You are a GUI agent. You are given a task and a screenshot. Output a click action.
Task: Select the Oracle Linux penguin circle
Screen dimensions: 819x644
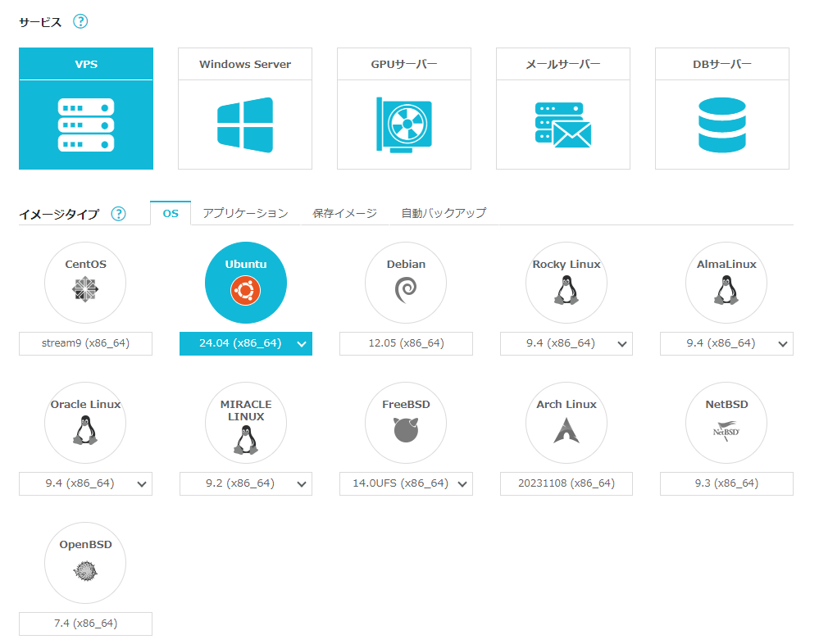pyautogui.click(x=85, y=423)
